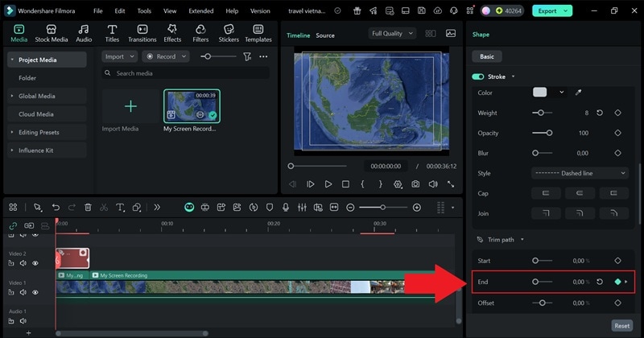
Task: Add keyframe for Blur
Action: [x=617, y=153]
